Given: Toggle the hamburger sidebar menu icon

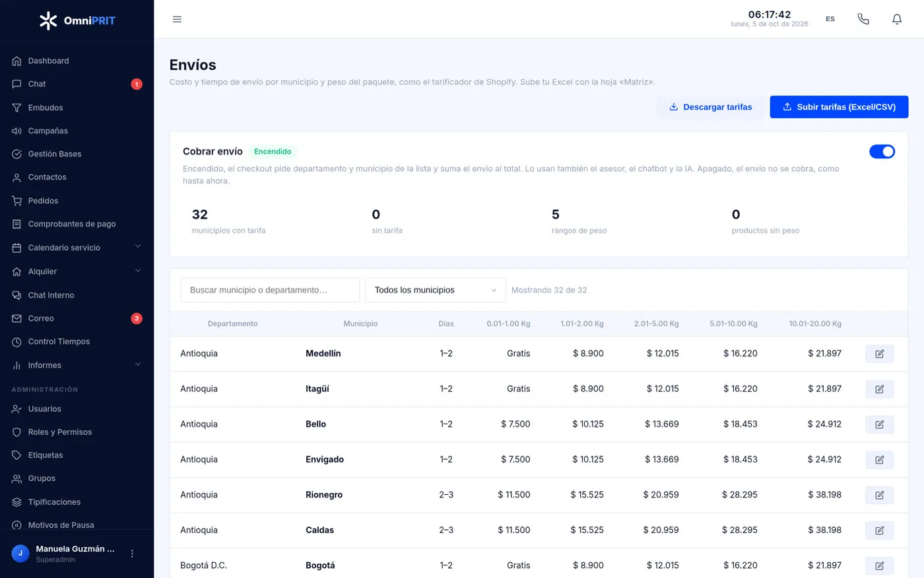Looking at the screenshot, I should point(177,19).
